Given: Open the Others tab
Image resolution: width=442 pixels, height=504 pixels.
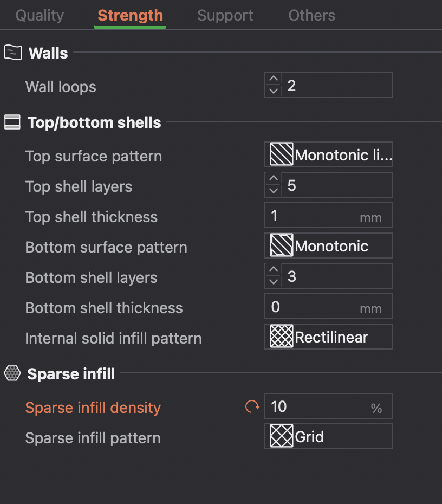Looking at the screenshot, I should [x=312, y=16].
